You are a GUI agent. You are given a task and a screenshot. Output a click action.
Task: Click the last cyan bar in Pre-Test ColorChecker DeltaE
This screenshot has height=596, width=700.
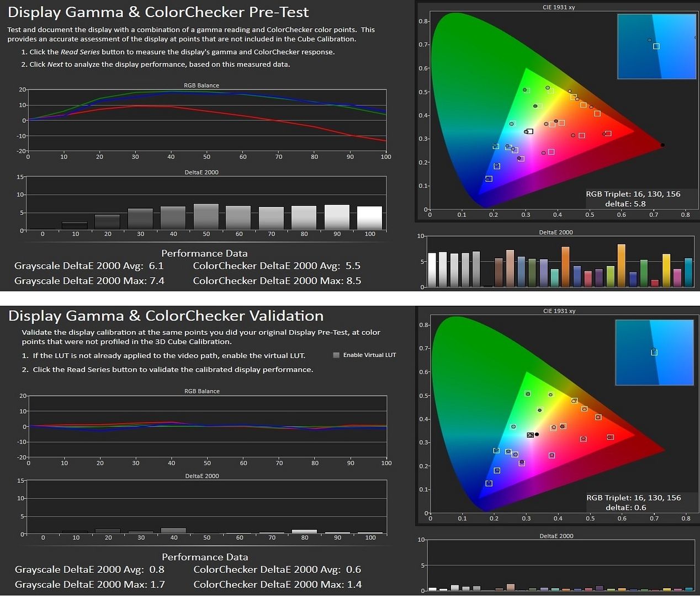[x=688, y=272]
